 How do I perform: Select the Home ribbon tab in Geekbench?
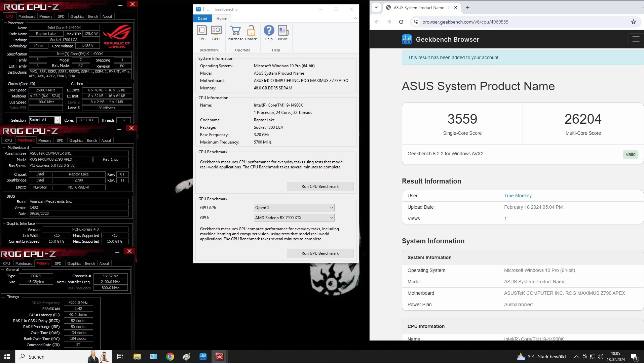tap(221, 18)
